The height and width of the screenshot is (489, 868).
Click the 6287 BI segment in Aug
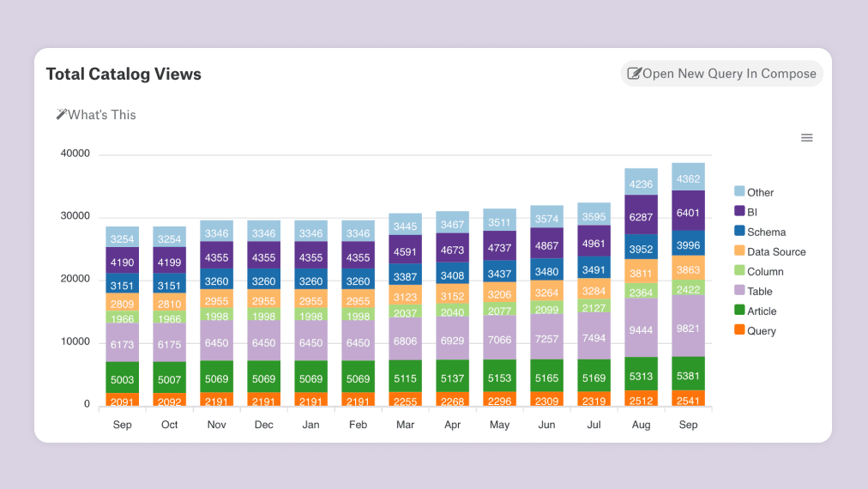coord(641,217)
